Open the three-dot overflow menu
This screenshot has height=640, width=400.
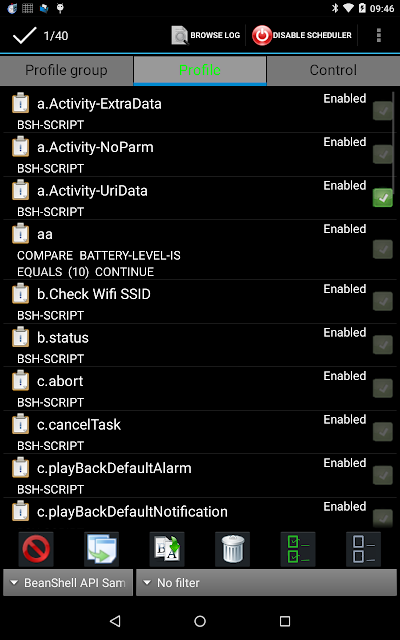(x=379, y=36)
